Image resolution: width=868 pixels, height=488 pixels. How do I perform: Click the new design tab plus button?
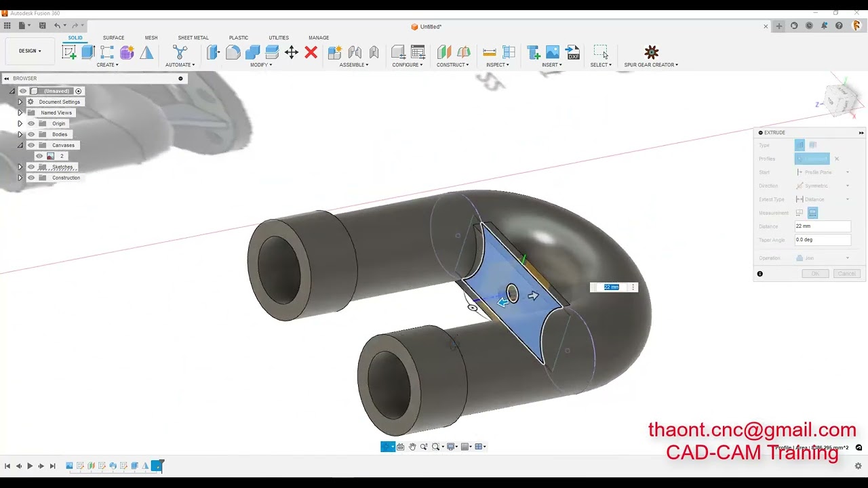[x=779, y=26]
